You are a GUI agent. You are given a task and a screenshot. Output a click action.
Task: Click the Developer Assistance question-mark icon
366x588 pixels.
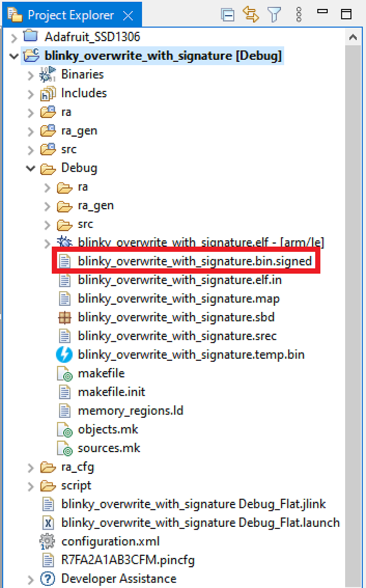[x=48, y=579]
